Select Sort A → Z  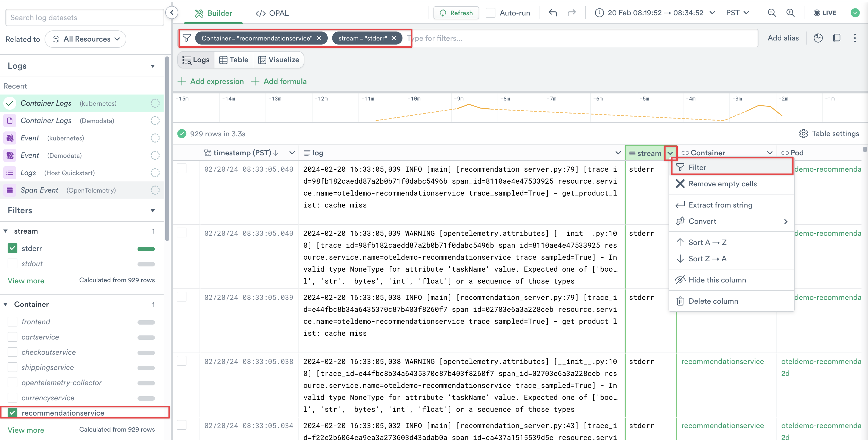tap(732, 242)
